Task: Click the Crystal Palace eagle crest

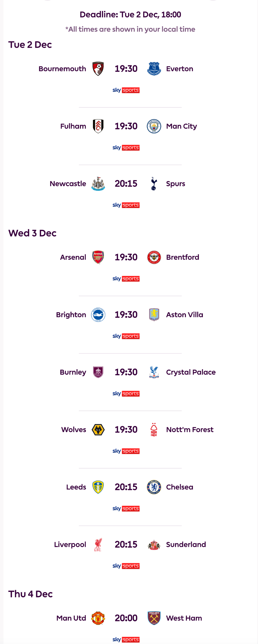Action: coord(154,372)
